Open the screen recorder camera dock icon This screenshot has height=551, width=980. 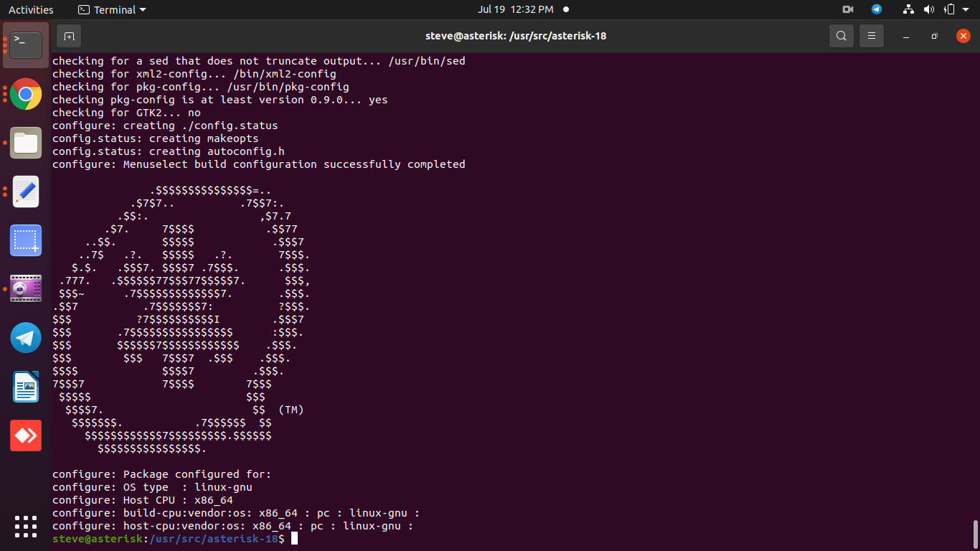pyautogui.click(x=26, y=289)
